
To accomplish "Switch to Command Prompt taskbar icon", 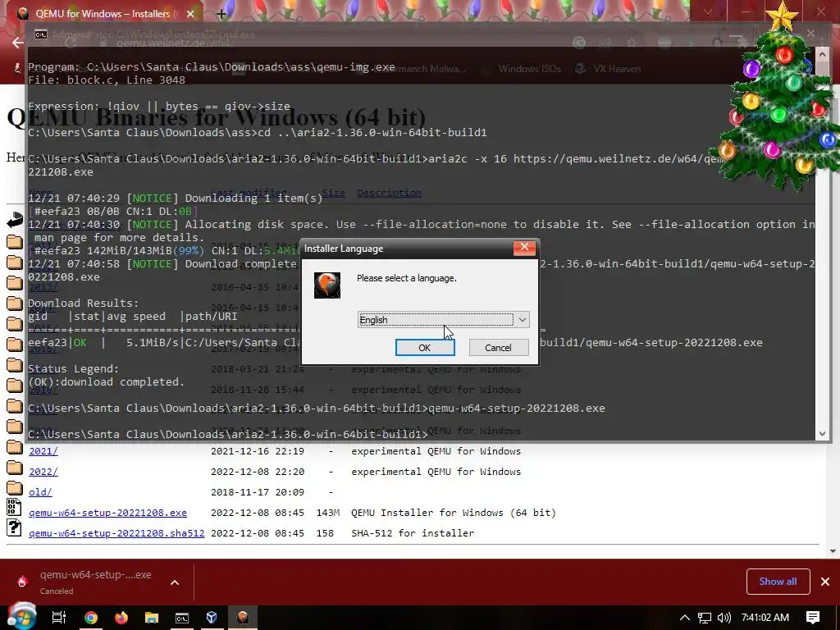I will tap(182, 618).
